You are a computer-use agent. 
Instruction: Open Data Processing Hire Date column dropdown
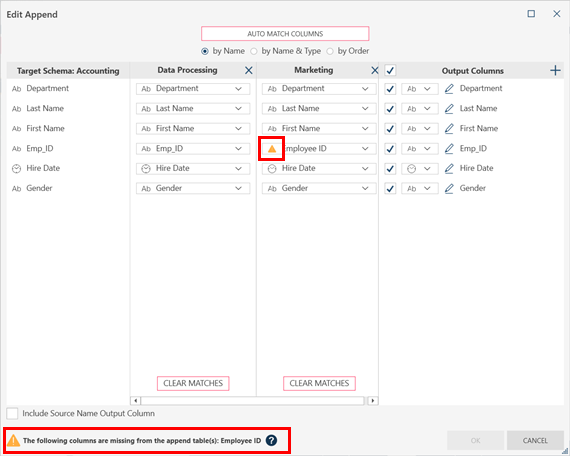pos(193,168)
